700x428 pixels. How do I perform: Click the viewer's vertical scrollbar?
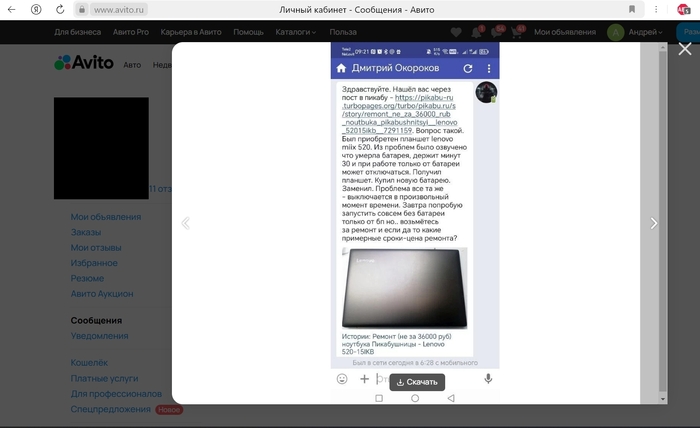point(662,221)
